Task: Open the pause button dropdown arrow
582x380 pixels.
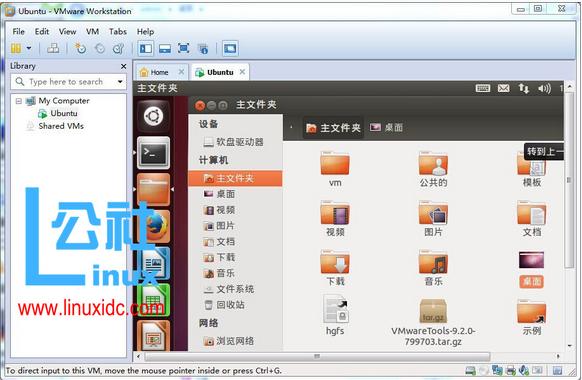Action: coord(29,48)
